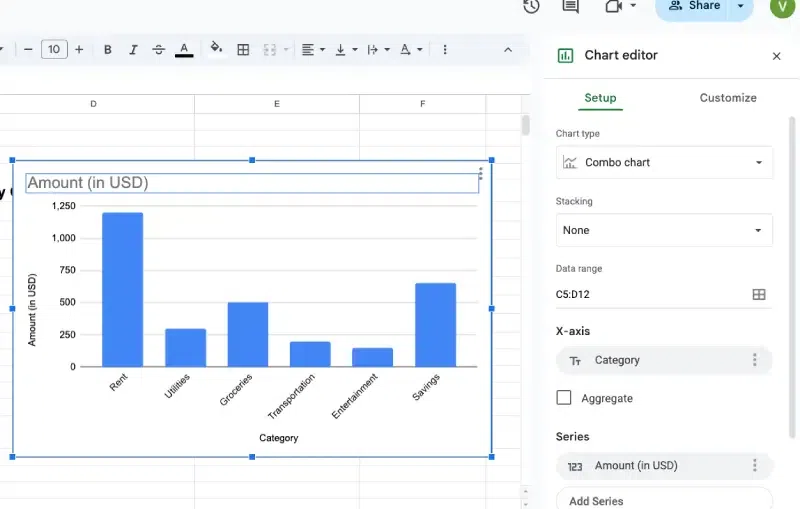The image size is (800, 509).
Task: Click the Category horizontal axis title
Action: [279, 438]
